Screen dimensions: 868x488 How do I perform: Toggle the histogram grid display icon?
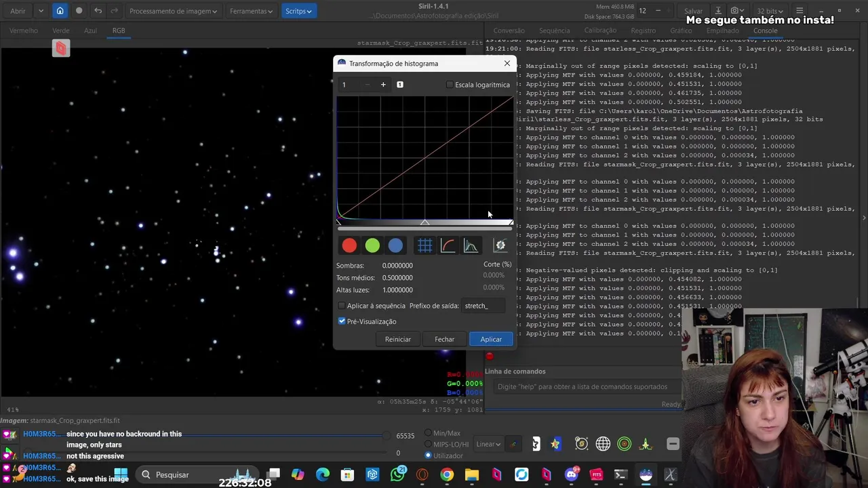coord(425,245)
